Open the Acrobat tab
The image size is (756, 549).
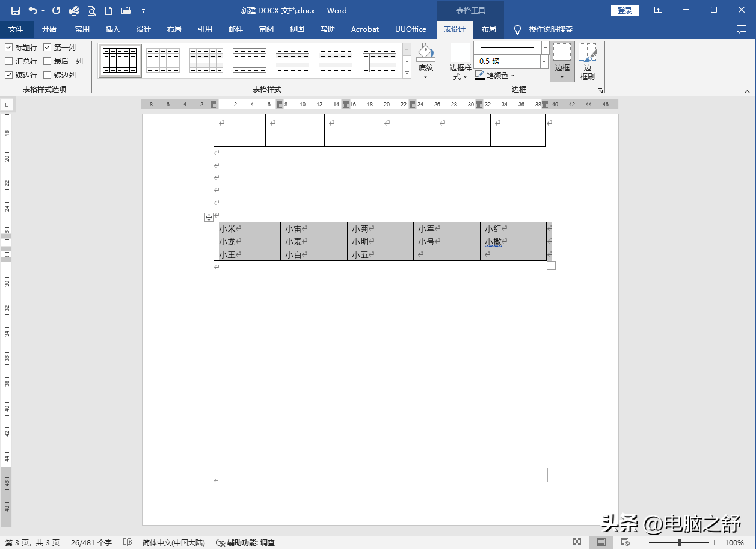click(365, 29)
